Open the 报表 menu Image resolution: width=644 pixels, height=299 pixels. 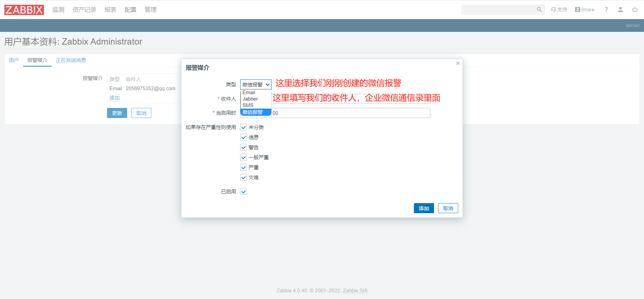click(x=110, y=10)
